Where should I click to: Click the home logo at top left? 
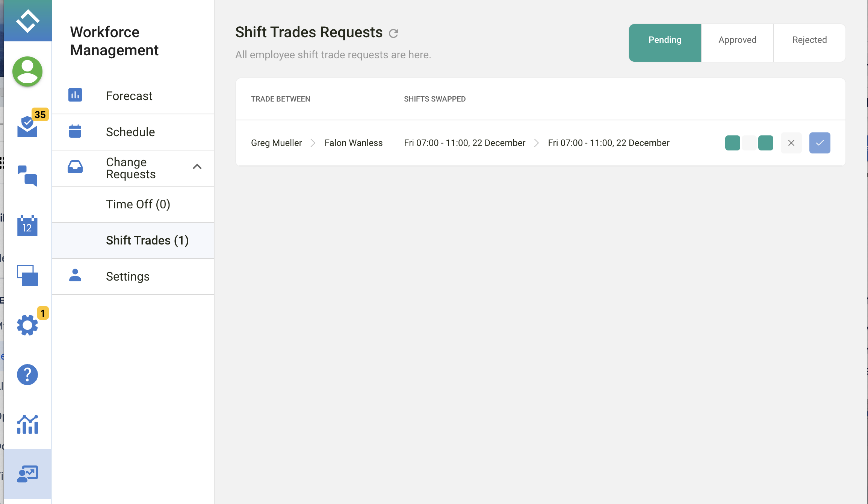(27, 21)
